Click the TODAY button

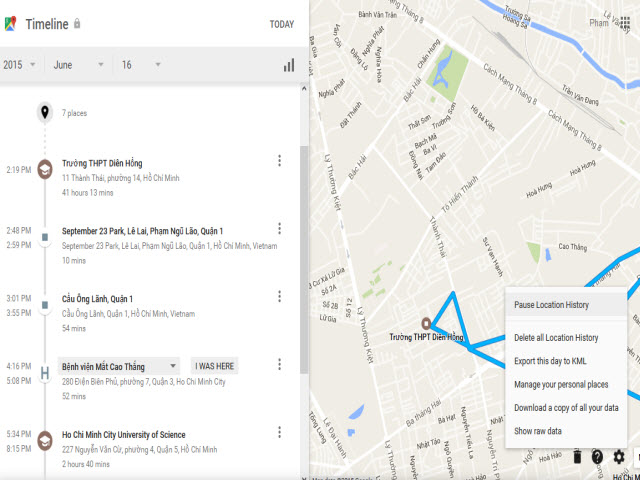click(281, 24)
